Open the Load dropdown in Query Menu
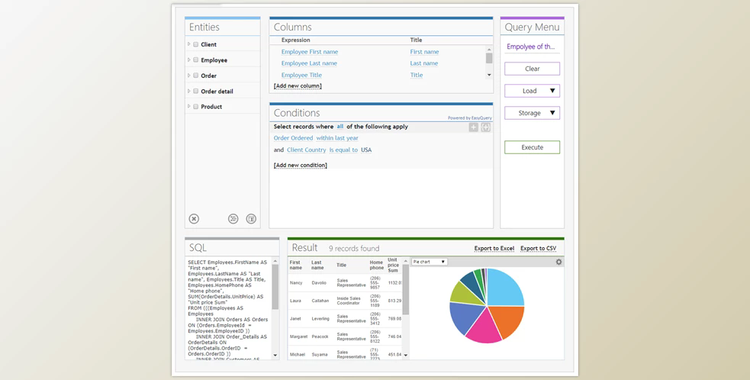This screenshot has height=380, width=750. pyautogui.click(x=532, y=91)
